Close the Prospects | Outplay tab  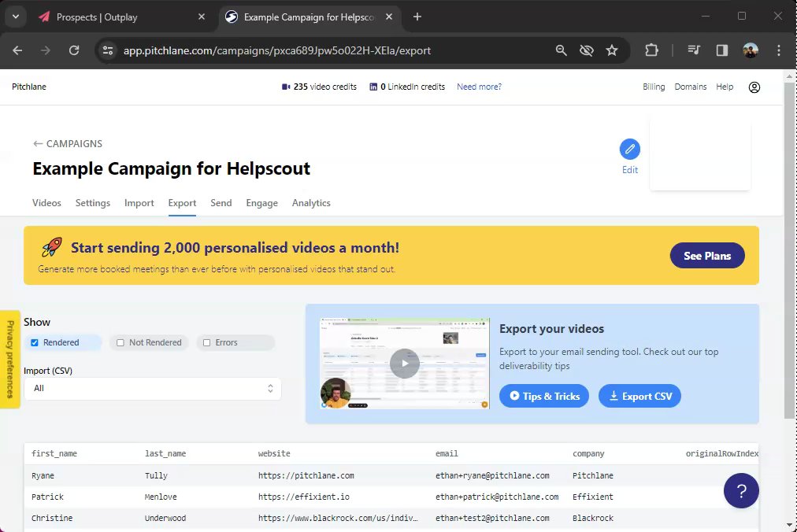202,17
